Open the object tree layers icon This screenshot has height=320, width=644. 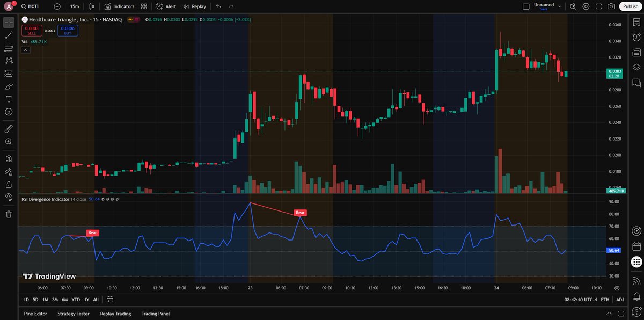[x=636, y=68]
